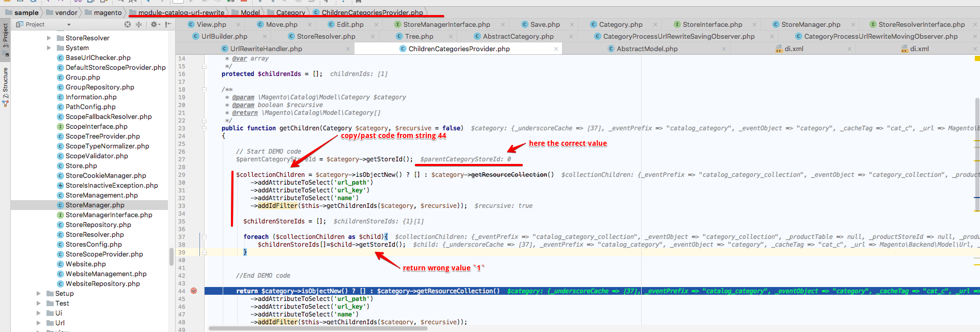Screen dimensions: 980x332
Task: Expand the Setup folder
Action: tap(39, 293)
